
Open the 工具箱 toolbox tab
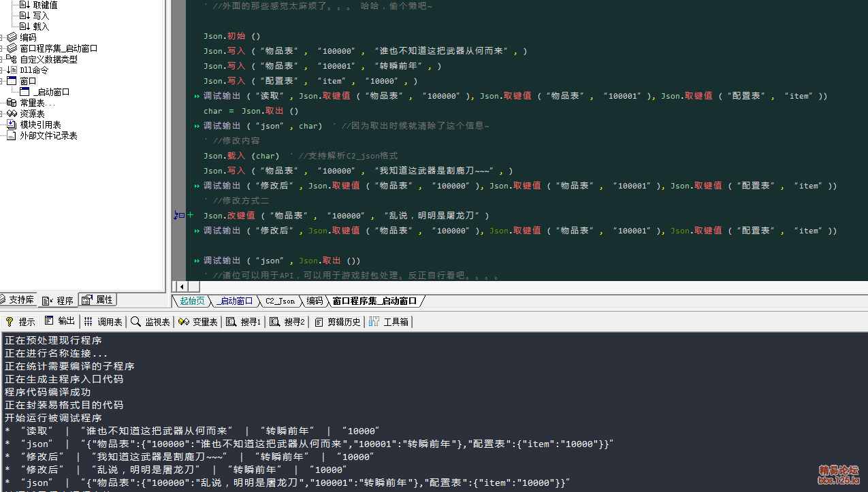coord(389,322)
